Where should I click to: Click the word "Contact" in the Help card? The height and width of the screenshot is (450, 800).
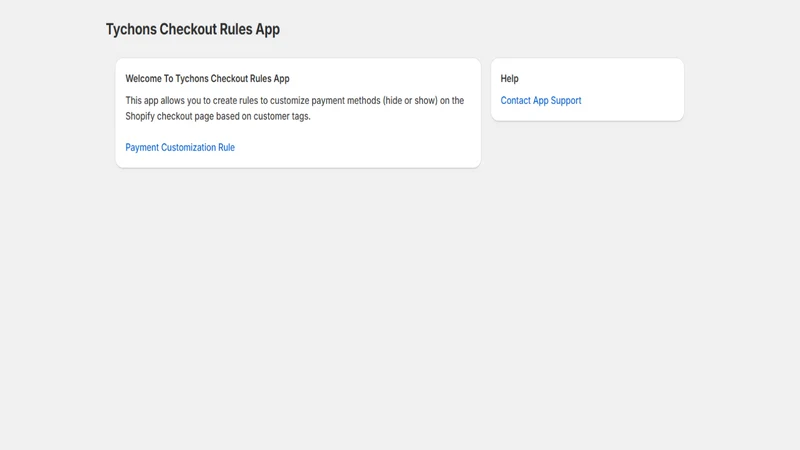point(515,101)
